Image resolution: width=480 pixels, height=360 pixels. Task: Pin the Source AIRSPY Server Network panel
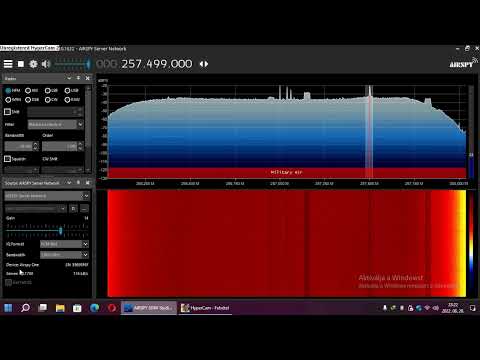coord(78,183)
